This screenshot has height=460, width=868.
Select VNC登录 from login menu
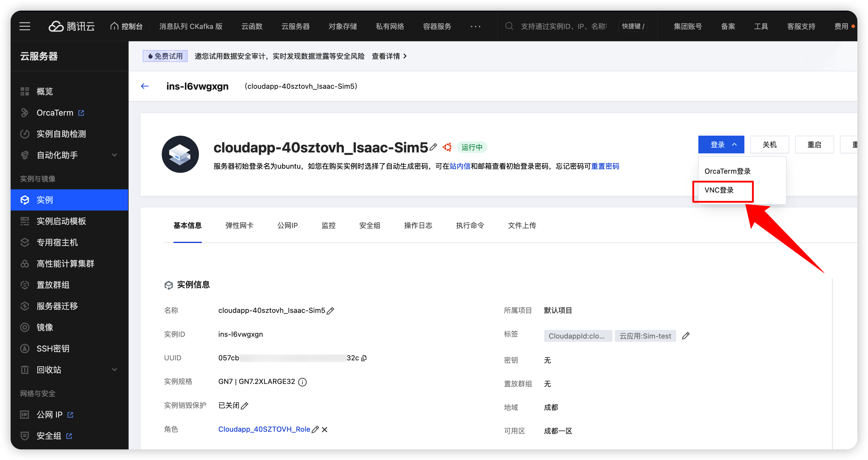pyautogui.click(x=719, y=190)
